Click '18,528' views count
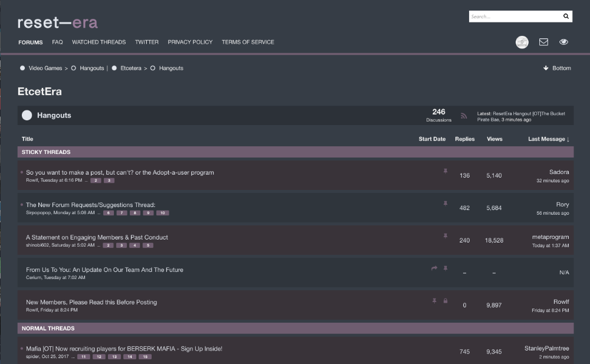The height and width of the screenshot is (364, 590). click(x=494, y=240)
